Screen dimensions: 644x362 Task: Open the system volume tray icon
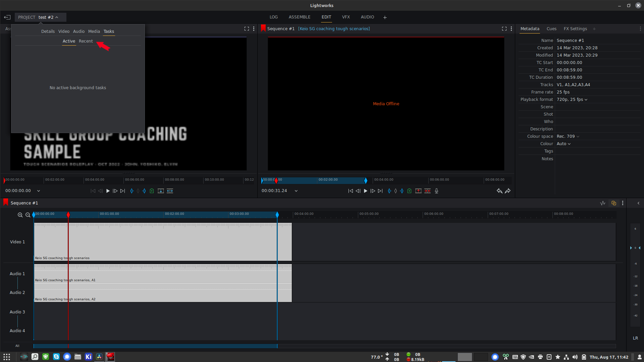[575, 357]
